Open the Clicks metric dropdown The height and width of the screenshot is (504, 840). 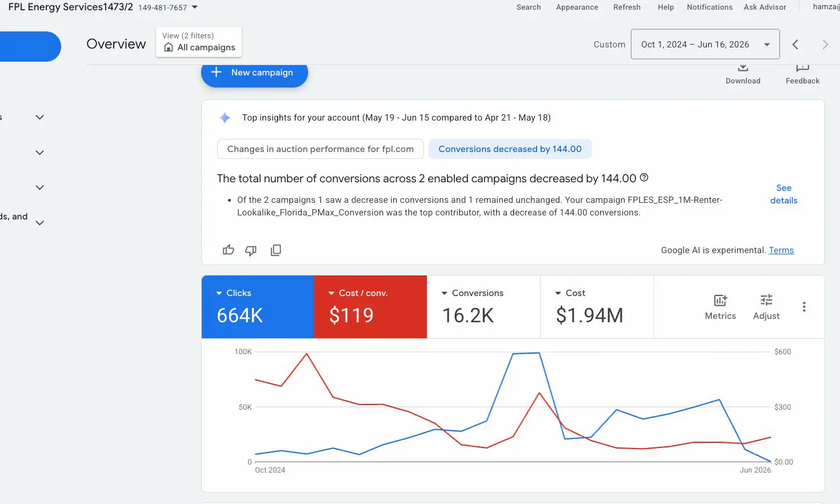pos(233,293)
